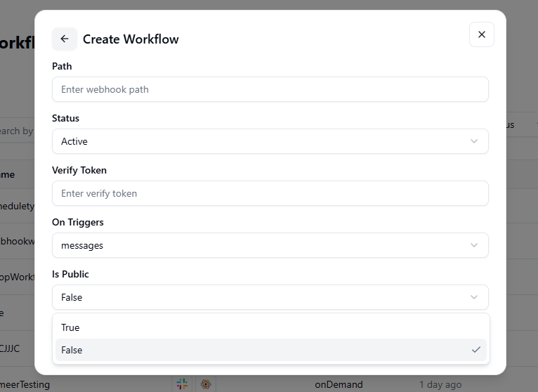538x392 pixels.
Task: Click the Create Workflow dialog title
Action: tap(131, 39)
